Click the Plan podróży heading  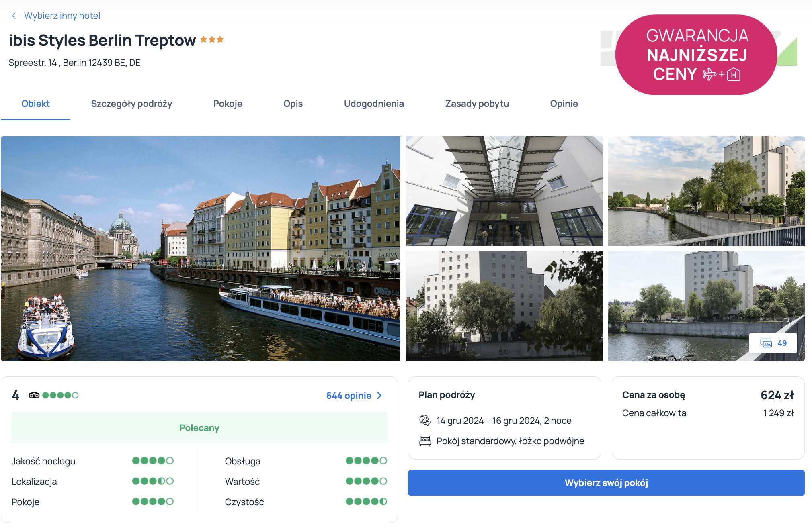(x=447, y=395)
